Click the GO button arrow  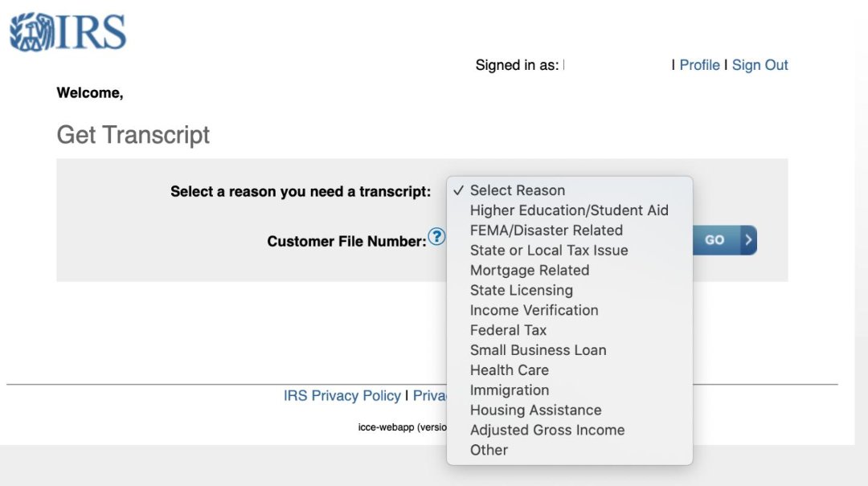[x=748, y=239]
